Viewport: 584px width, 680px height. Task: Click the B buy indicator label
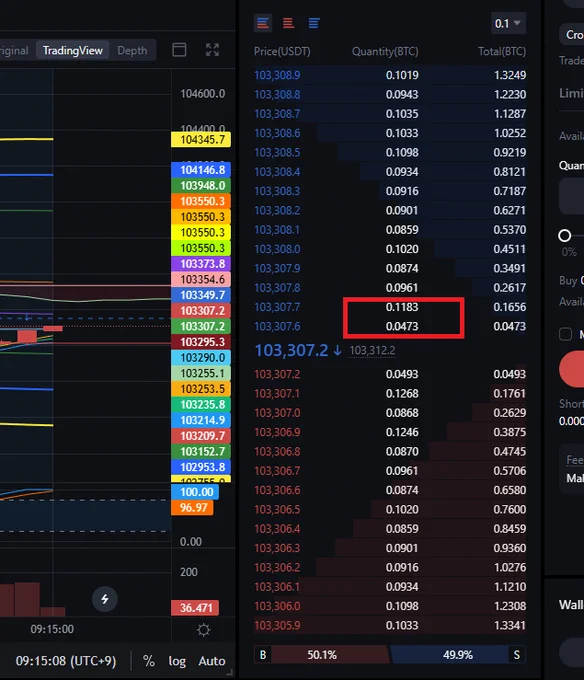pos(263,655)
